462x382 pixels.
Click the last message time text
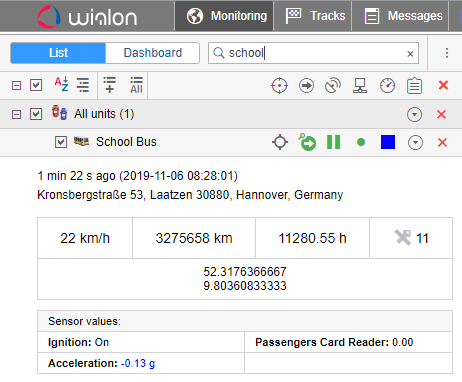[137, 176]
